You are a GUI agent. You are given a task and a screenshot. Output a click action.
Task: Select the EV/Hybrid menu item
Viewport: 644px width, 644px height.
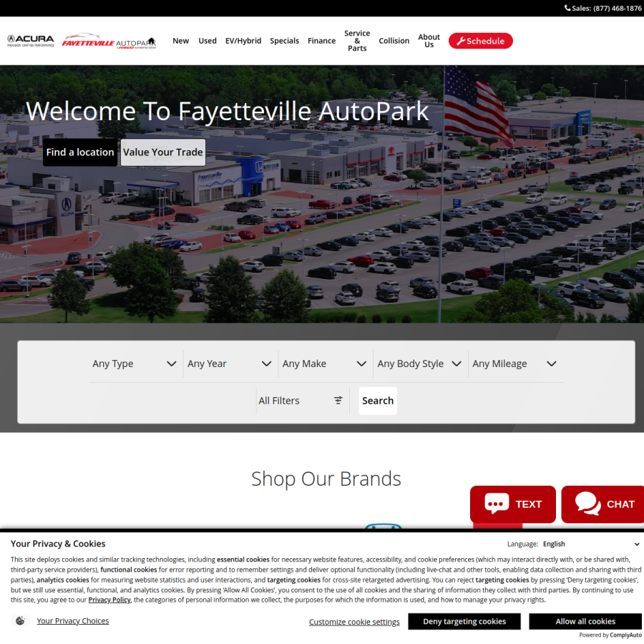coord(243,41)
